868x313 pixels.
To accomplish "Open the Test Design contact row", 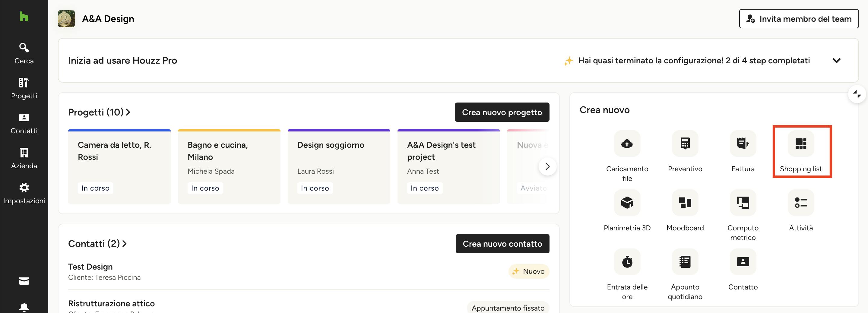I will 309,272.
